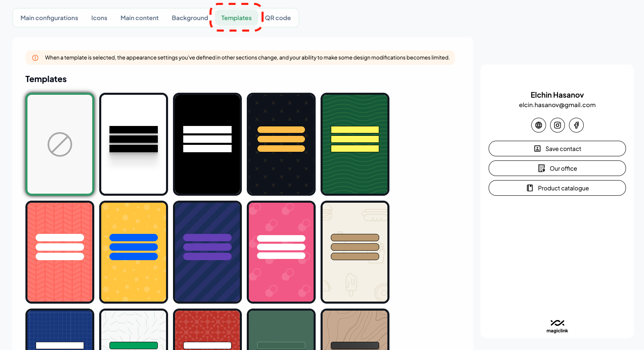Image resolution: width=644 pixels, height=350 pixels.
Task: Open the Background tab
Action: 190,18
